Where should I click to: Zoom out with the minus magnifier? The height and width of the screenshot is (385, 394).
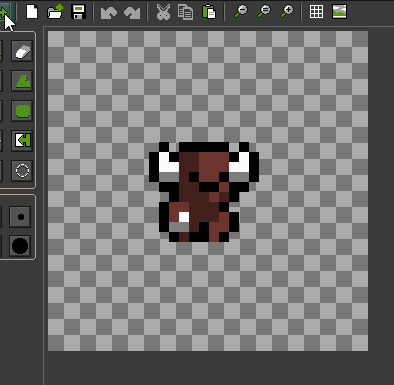pos(241,12)
